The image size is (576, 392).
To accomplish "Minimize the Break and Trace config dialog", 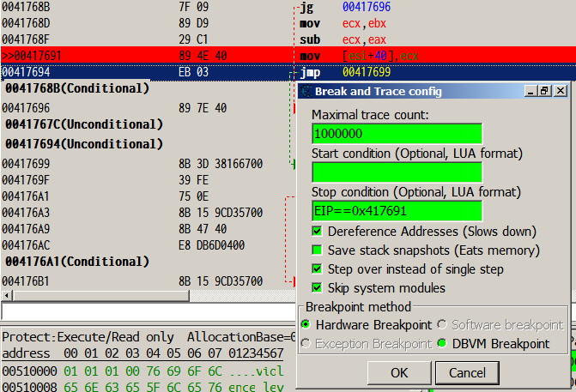I will (531, 90).
